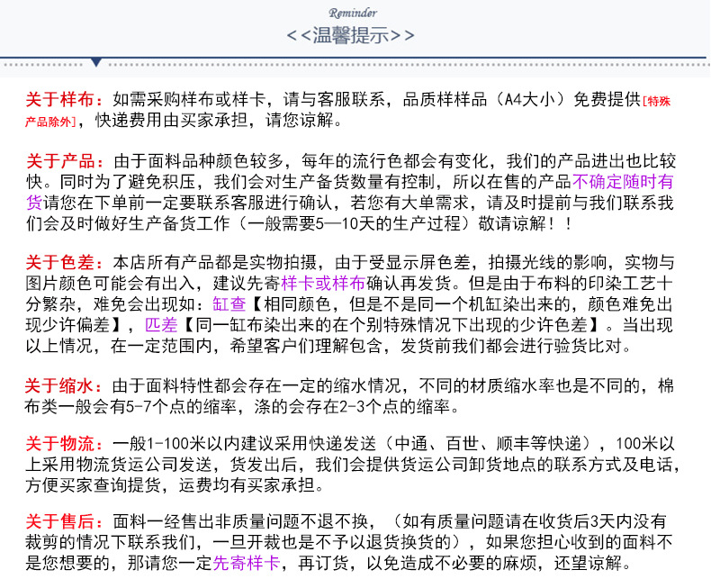Click the phrase 面料一经售出非质量问题不退不换
The height and width of the screenshot is (588, 711).
coord(240,521)
